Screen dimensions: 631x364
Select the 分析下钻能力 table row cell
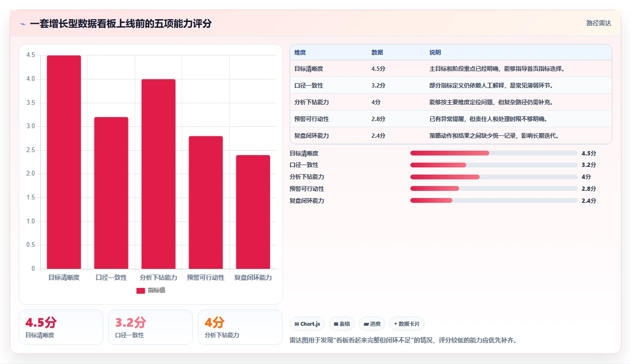(x=312, y=102)
